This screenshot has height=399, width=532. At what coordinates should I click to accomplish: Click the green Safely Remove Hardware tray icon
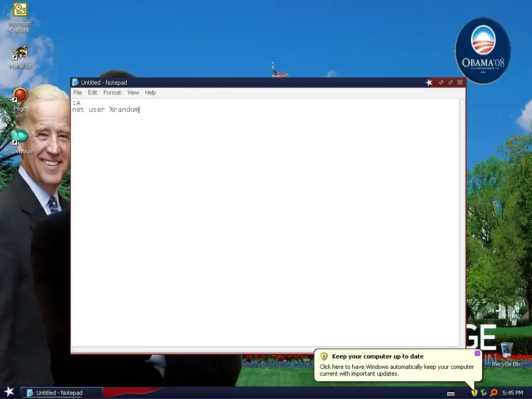[x=484, y=393]
